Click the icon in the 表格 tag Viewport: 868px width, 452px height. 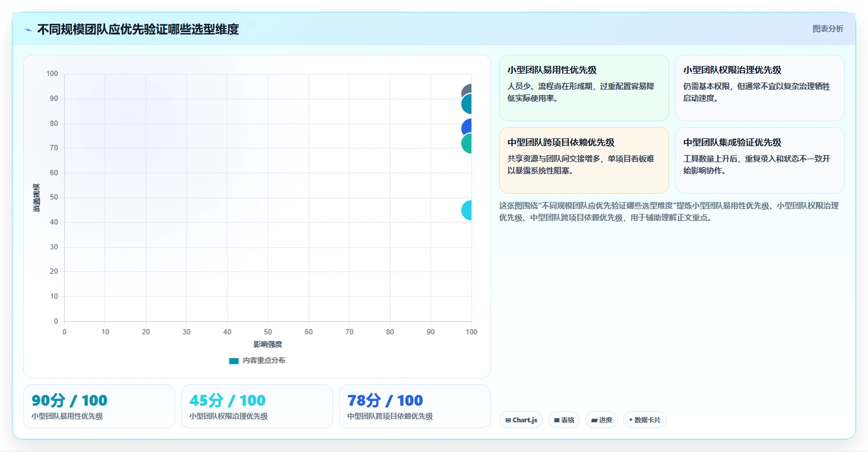click(x=557, y=421)
